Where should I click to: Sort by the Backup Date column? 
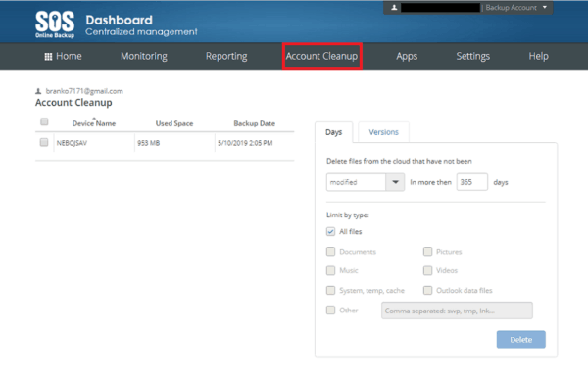pos(254,123)
